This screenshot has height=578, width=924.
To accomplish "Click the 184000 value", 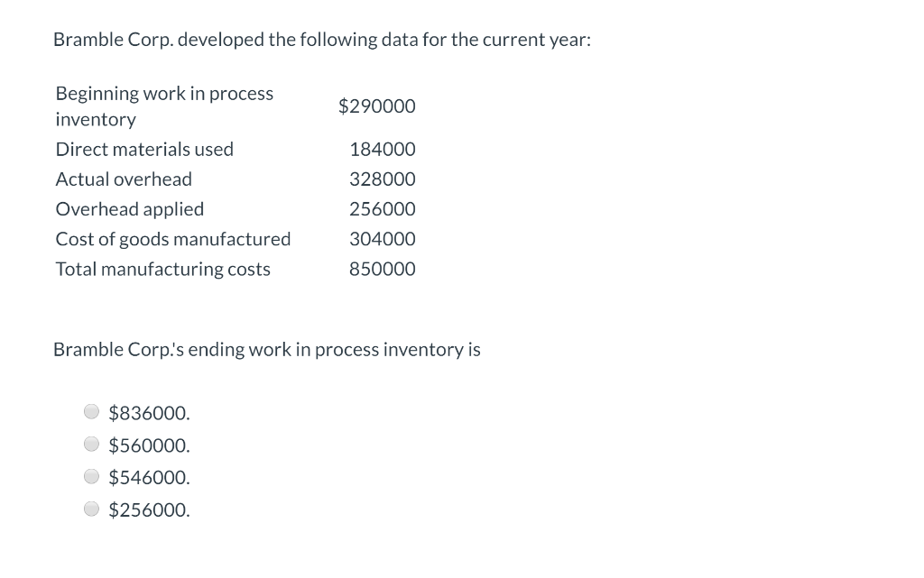I will (383, 149).
